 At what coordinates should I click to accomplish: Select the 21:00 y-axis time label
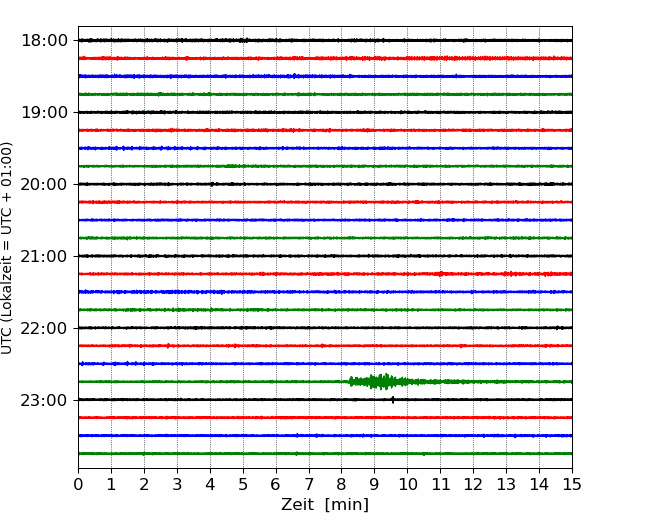(x=44, y=256)
